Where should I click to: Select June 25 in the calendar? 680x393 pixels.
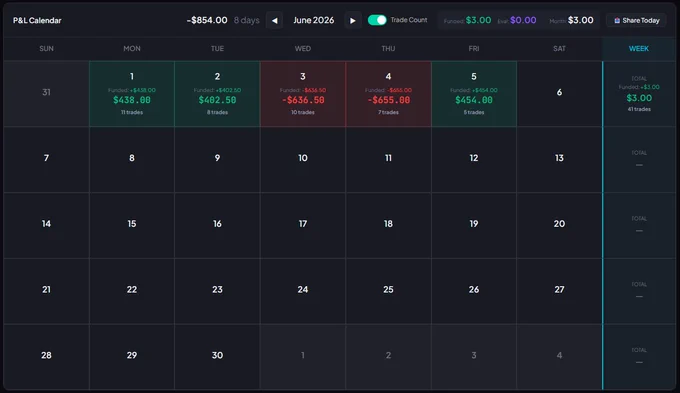coord(388,291)
